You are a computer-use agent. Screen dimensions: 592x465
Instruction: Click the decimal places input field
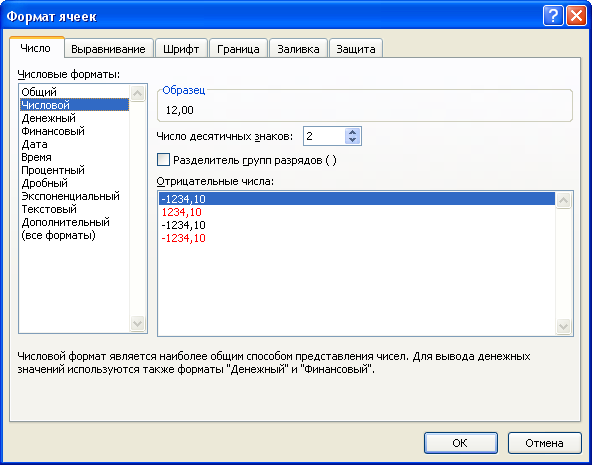[324, 136]
